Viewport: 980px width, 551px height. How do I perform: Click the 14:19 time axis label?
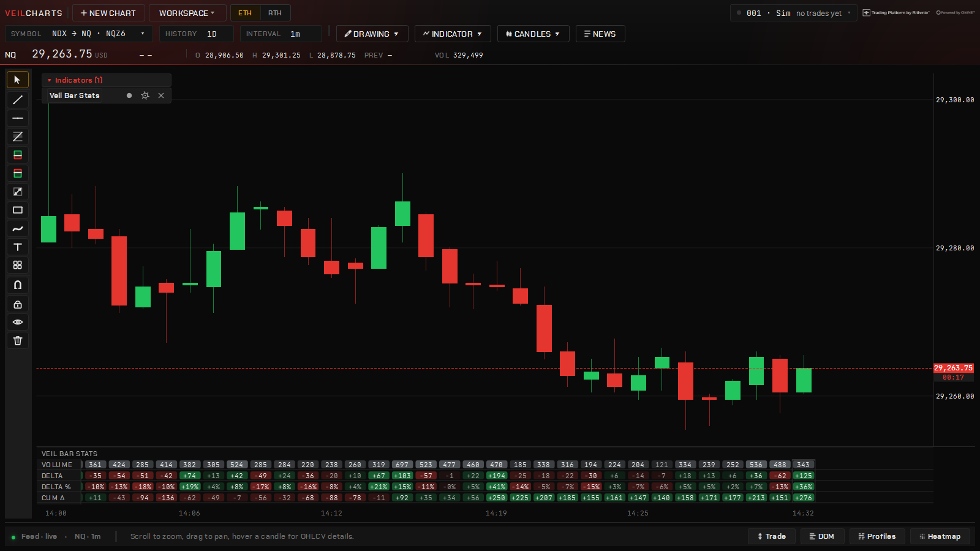pyautogui.click(x=496, y=513)
